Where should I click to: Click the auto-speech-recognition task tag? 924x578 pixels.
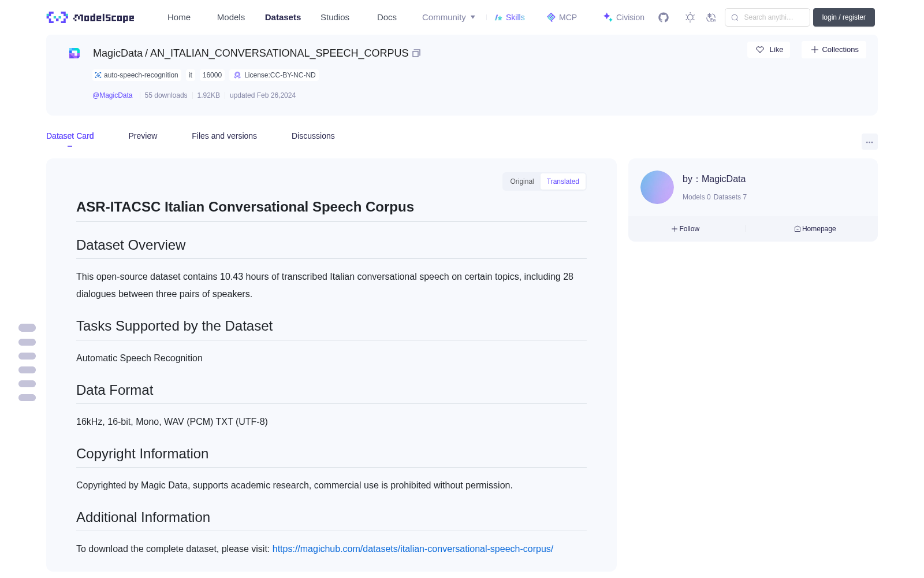(x=137, y=75)
